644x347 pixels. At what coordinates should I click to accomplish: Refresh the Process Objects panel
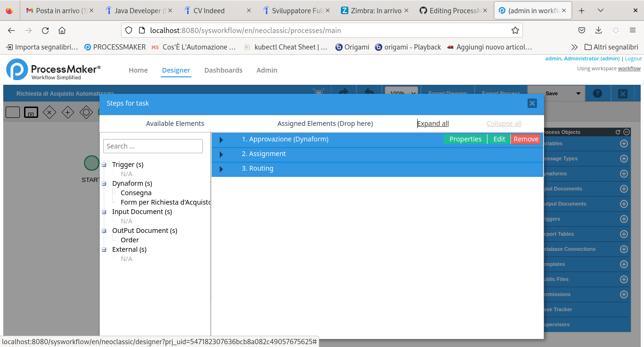[x=617, y=132]
